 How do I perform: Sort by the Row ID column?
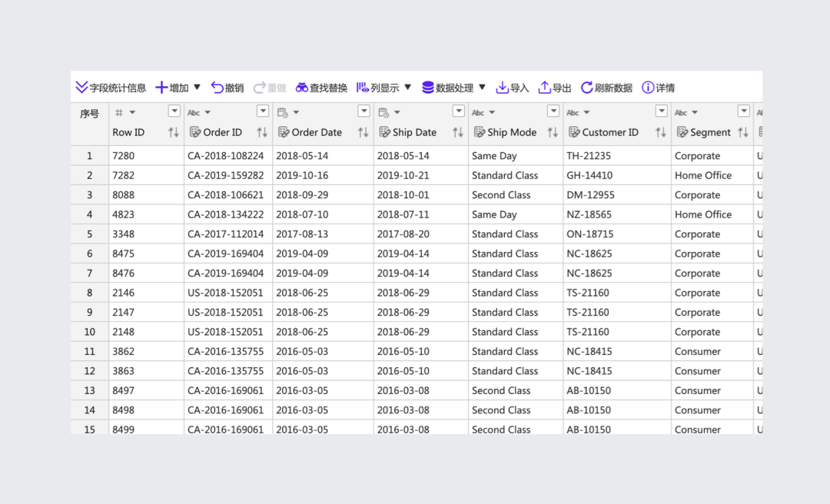[x=174, y=132]
